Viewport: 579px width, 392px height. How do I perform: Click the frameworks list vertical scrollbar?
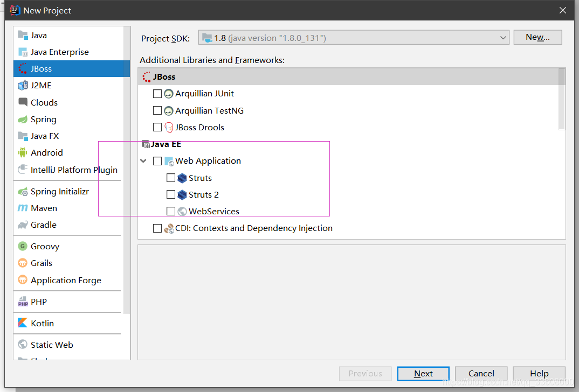tap(562, 99)
